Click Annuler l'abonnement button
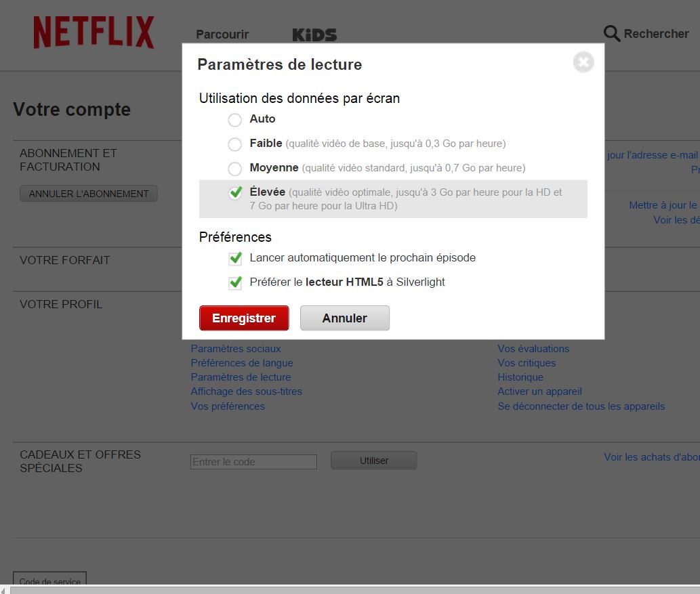700x594 pixels. tap(88, 194)
